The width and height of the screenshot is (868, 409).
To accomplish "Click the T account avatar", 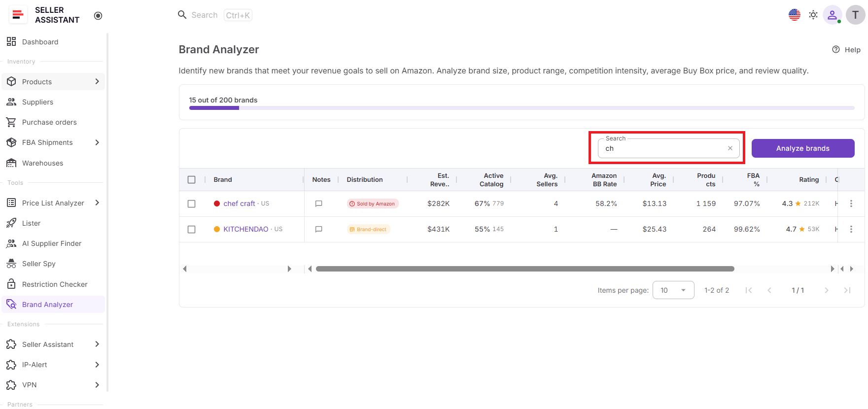I will 856,15.
